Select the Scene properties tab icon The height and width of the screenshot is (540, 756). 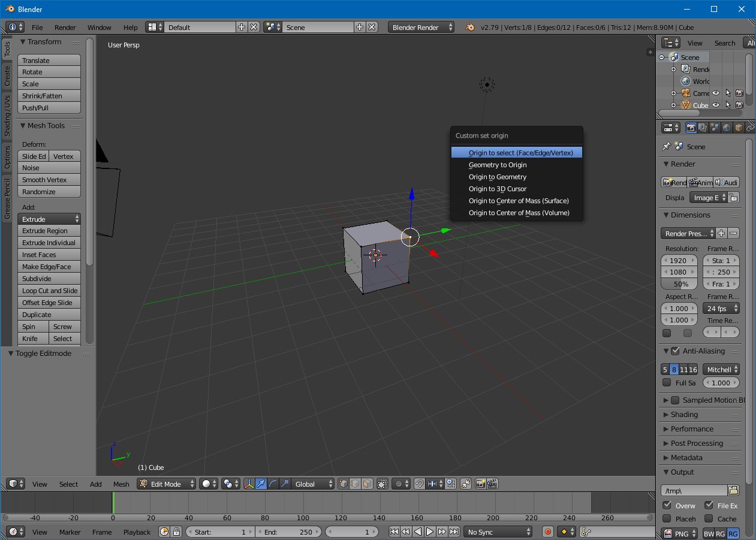coord(715,128)
